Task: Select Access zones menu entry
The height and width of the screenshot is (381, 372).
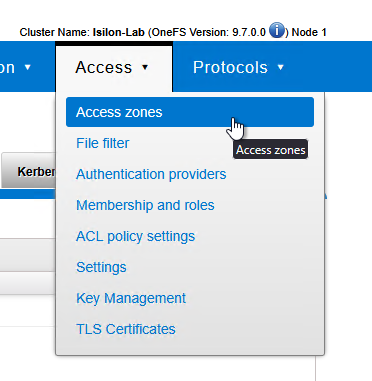Action: click(190, 112)
